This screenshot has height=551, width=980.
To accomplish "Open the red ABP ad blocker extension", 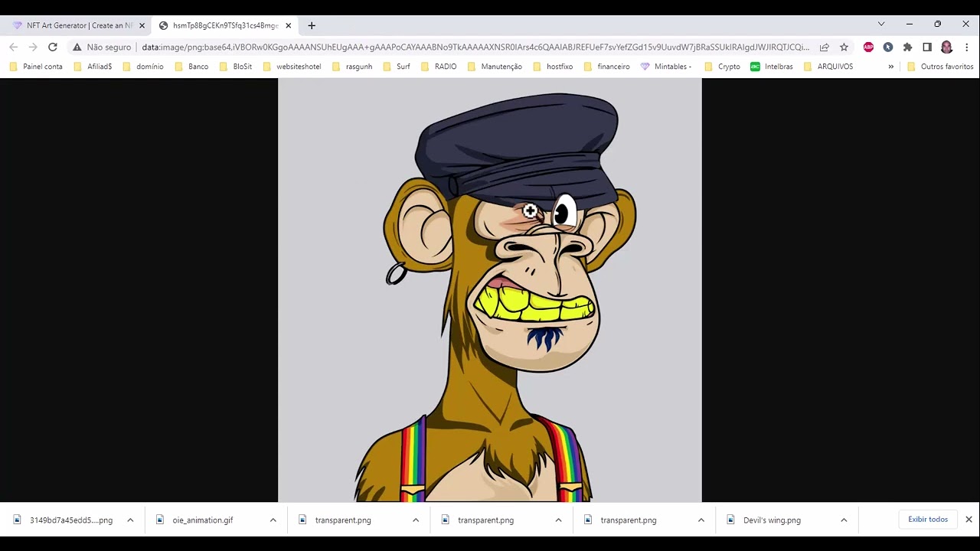I will pos(868,47).
